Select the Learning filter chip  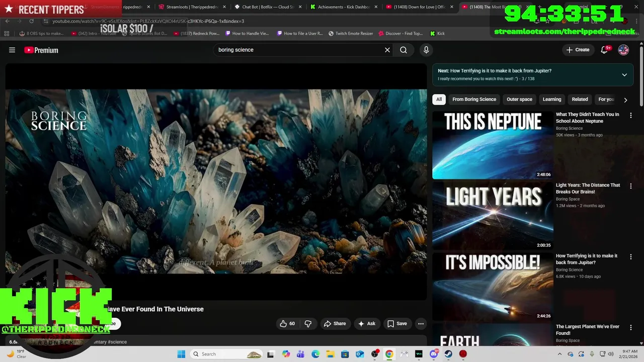(551, 99)
